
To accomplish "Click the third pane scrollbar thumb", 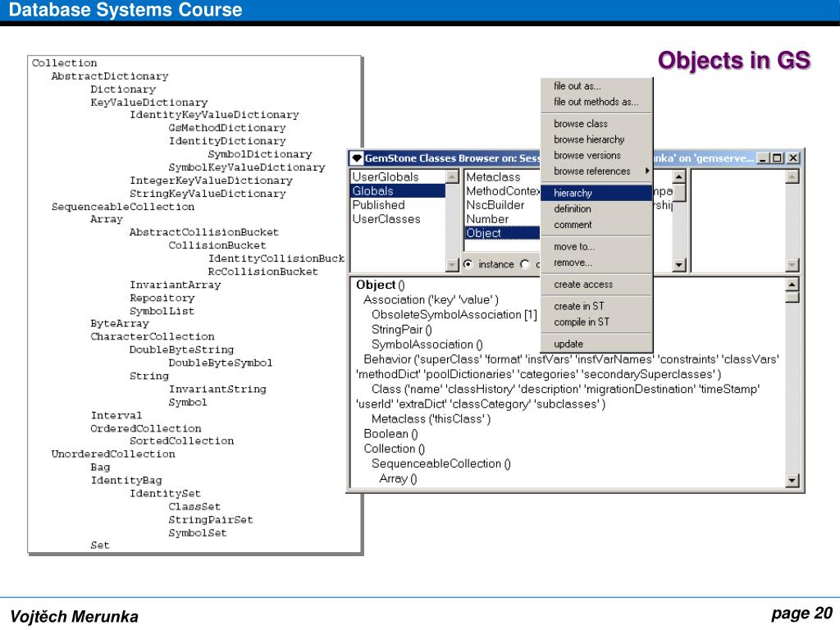I will point(679,192).
